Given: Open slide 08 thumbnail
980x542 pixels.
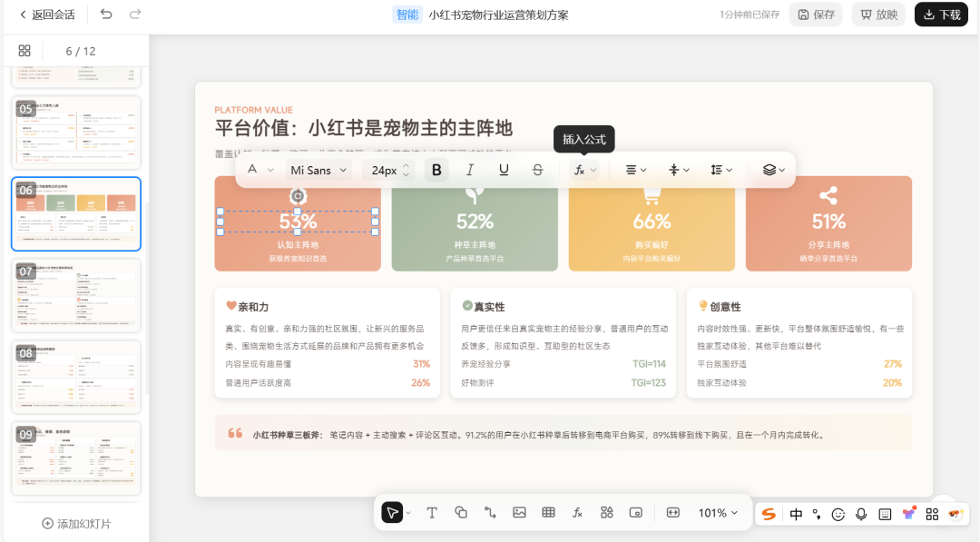Looking at the screenshot, I should click(76, 377).
